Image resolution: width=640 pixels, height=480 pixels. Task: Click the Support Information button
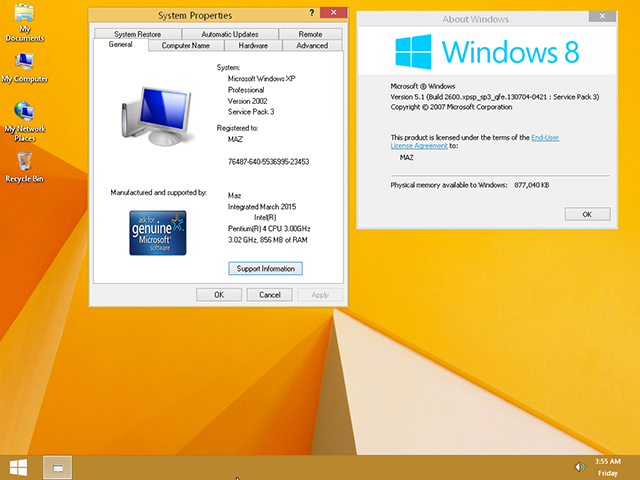pos(265,269)
